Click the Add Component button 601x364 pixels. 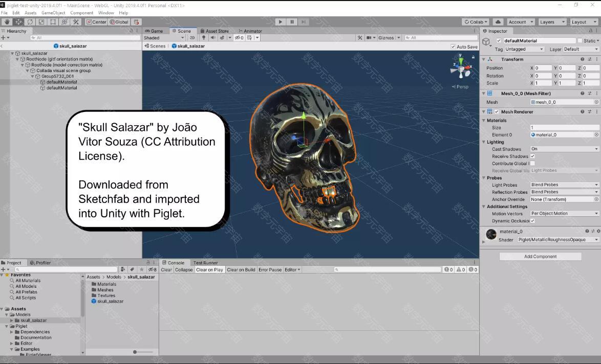pyautogui.click(x=540, y=257)
